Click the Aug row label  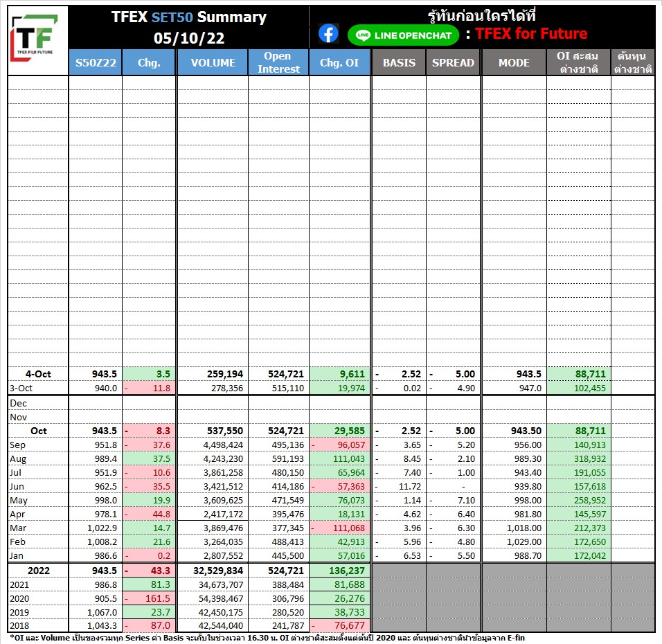18,458
